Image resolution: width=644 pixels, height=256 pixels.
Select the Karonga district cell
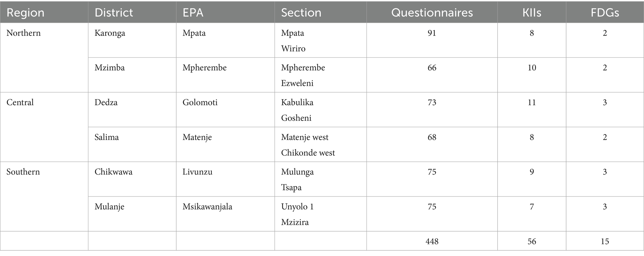110,33
